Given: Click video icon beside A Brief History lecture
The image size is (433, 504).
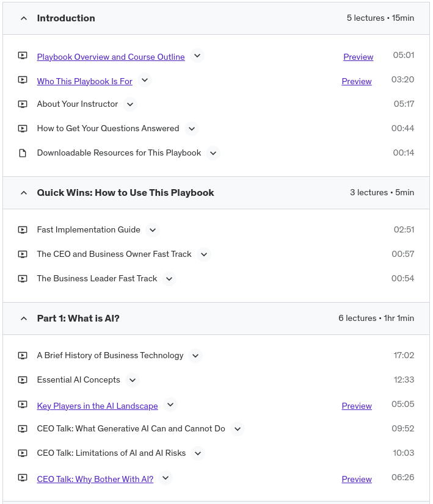Looking at the screenshot, I should coord(23,356).
